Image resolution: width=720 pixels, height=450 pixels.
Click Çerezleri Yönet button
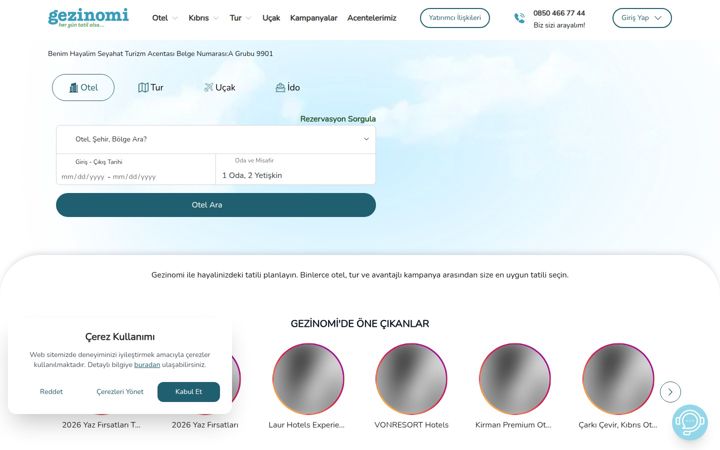pos(120,392)
